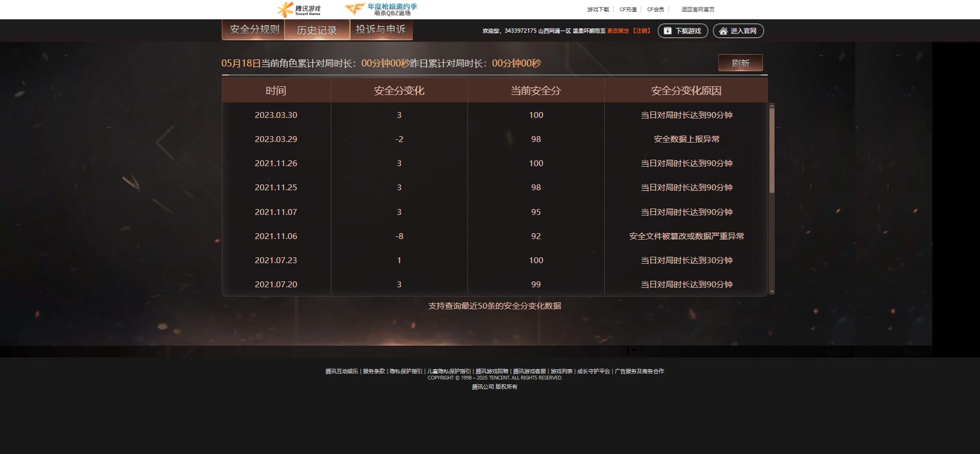Viewport: 980px width, 454px height.
Task: Switch to the 投诉与申诉 tab
Action: coord(381,29)
